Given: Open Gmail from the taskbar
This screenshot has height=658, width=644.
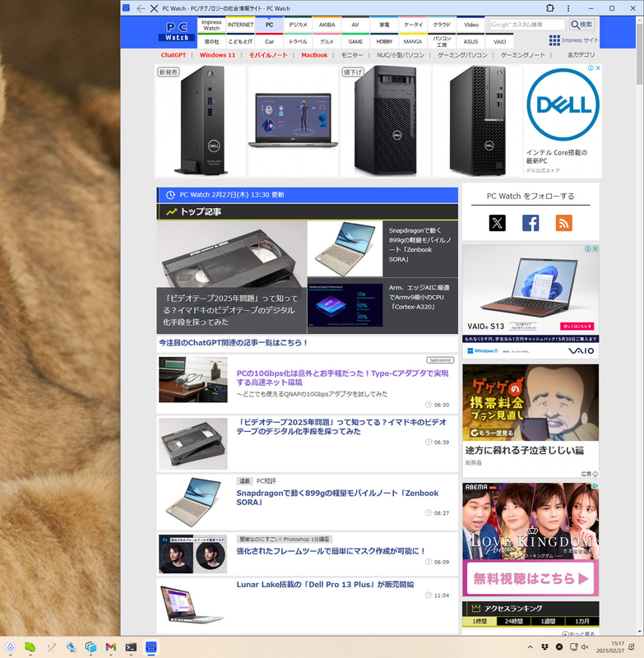Looking at the screenshot, I should click(111, 647).
